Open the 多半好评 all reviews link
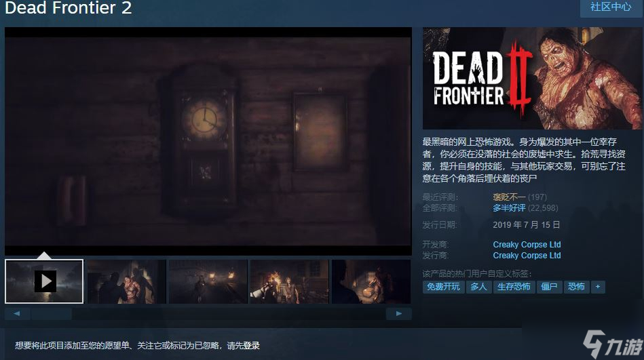Image resolution: width=644 pixels, height=360 pixels. click(509, 208)
